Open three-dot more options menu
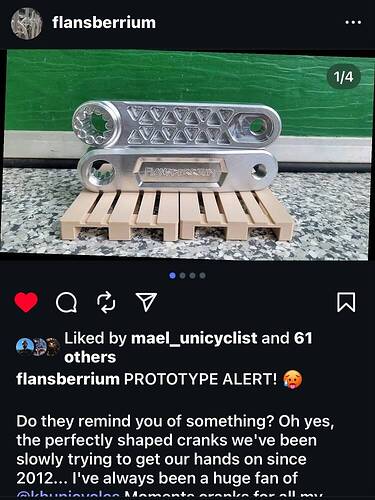Viewport: 375px width, 500px height. (x=353, y=23)
